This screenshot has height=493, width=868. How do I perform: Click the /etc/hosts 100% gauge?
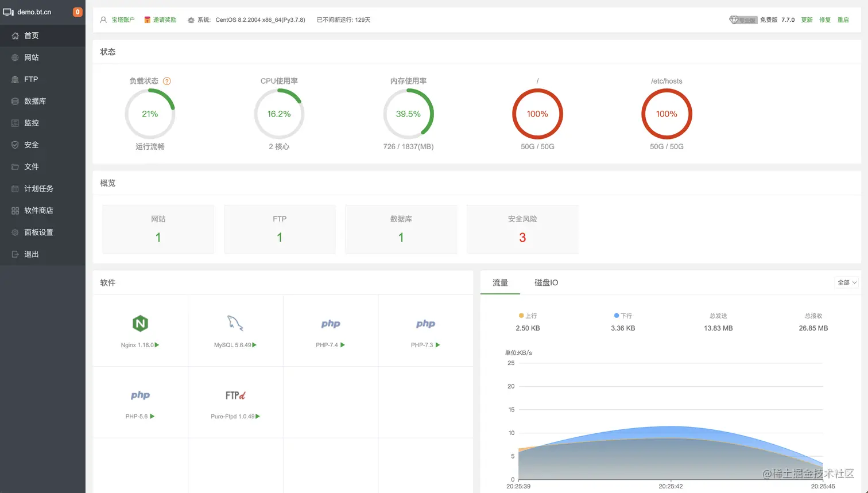pos(666,114)
